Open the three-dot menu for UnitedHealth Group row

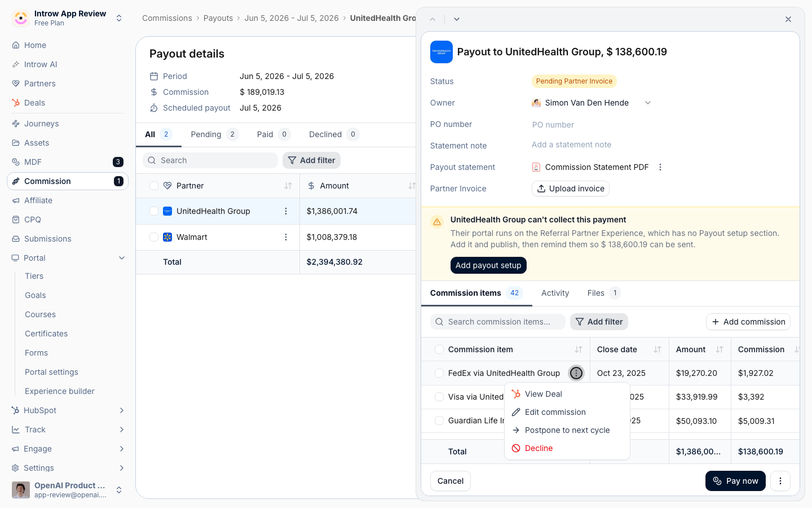pyautogui.click(x=286, y=211)
